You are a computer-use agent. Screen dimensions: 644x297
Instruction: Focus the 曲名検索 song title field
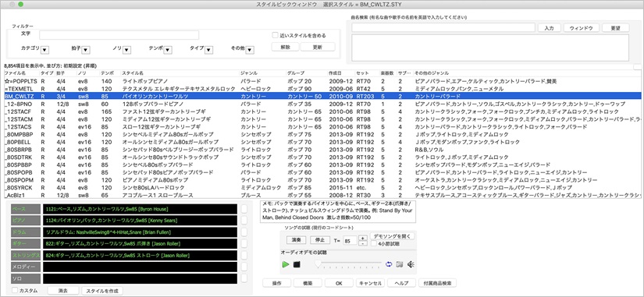pos(443,27)
